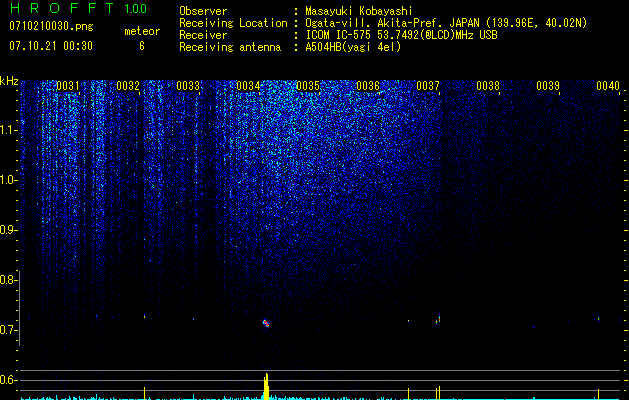
Task: Click time marker 0032
Action: [x=128, y=86]
